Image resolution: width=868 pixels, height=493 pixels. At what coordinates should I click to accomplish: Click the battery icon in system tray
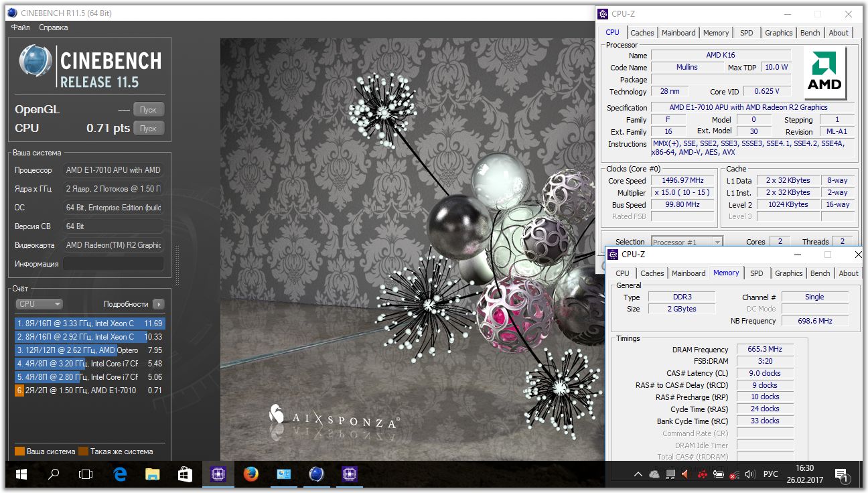click(x=719, y=474)
